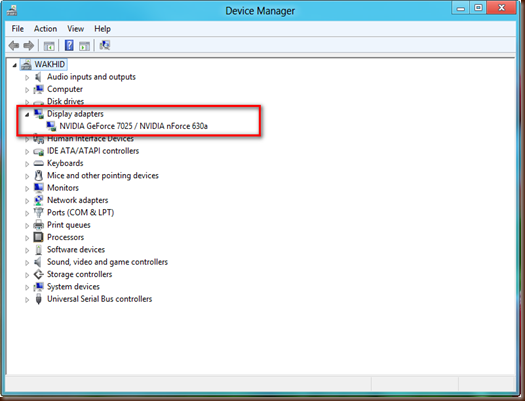Expand the Computer node arrow
The width and height of the screenshot is (525, 401).
pos(27,90)
